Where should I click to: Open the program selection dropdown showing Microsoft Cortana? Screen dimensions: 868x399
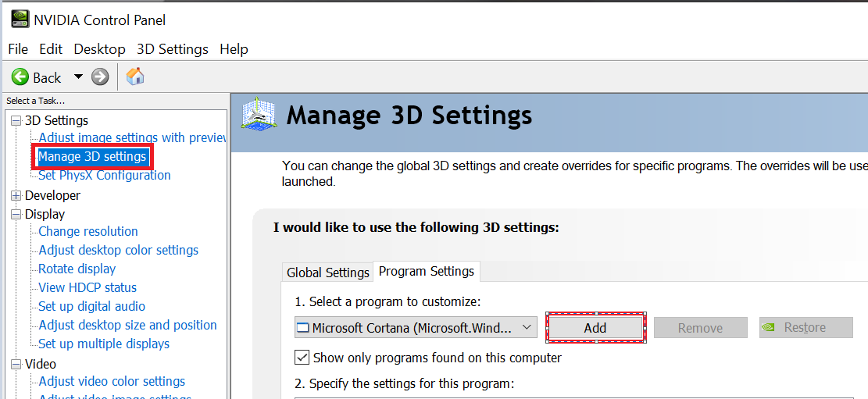[x=416, y=328]
